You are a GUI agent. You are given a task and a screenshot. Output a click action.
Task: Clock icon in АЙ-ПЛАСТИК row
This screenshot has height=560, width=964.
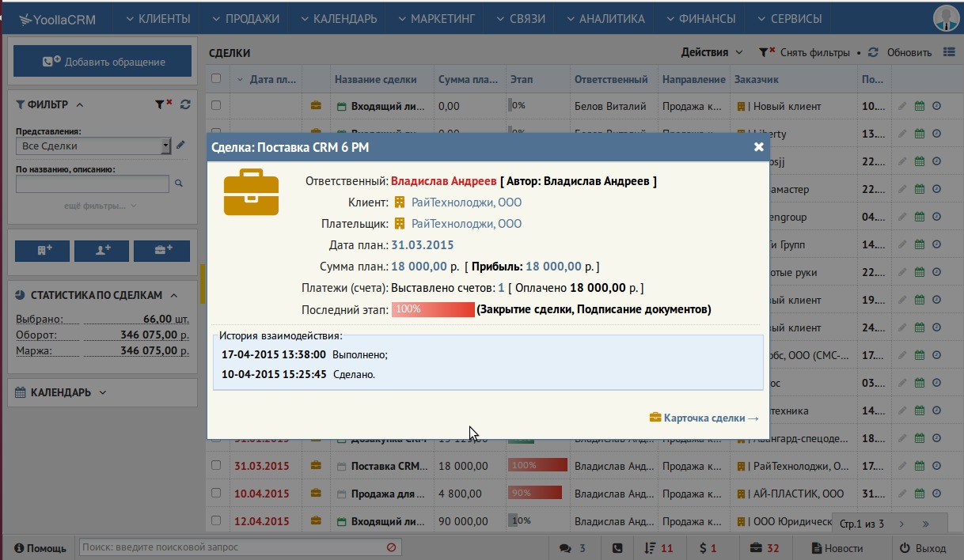936,493
